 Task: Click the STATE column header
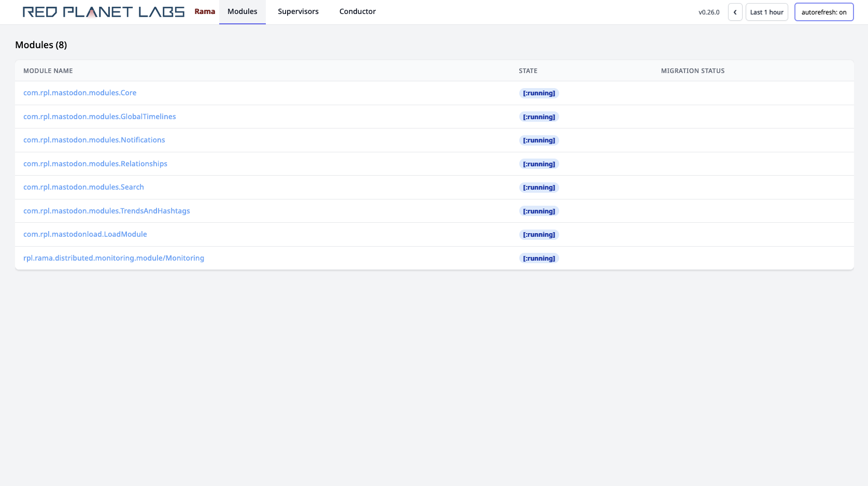tap(528, 71)
